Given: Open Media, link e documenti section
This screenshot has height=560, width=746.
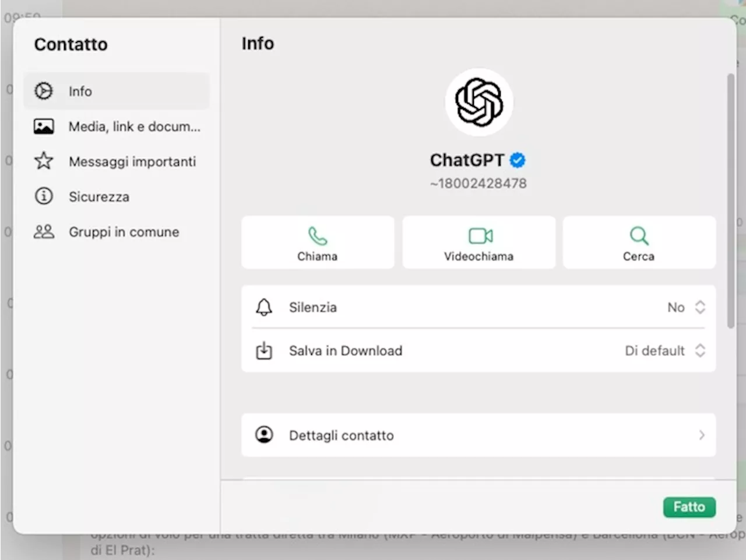Looking at the screenshot, I should tap(117, 126).
